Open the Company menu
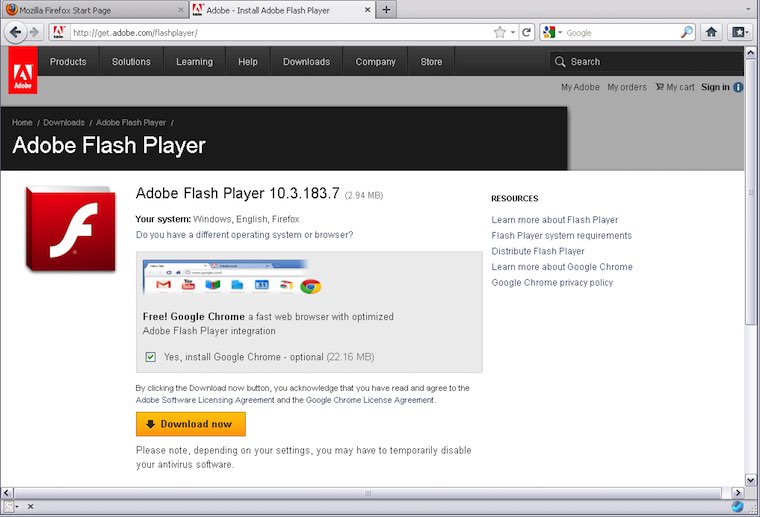 (376, 62)
